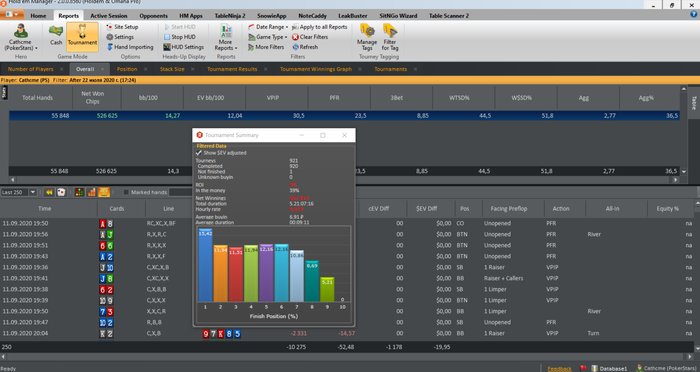The image size is (700, 372).
Task: Sort by the Equity % column
Action: click(667, 209)
